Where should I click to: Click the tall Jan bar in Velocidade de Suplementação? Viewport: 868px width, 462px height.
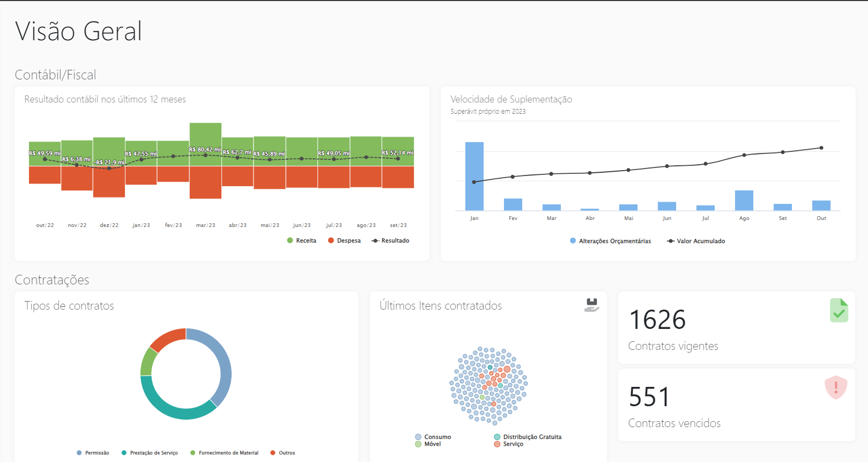pos(474,176)
